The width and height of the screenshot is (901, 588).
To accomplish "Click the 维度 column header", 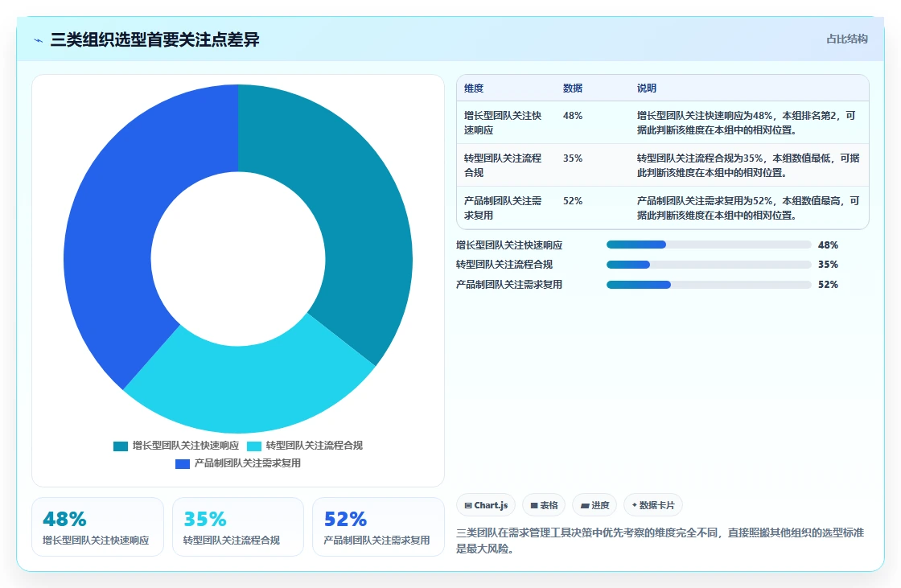I will (474, 88).
